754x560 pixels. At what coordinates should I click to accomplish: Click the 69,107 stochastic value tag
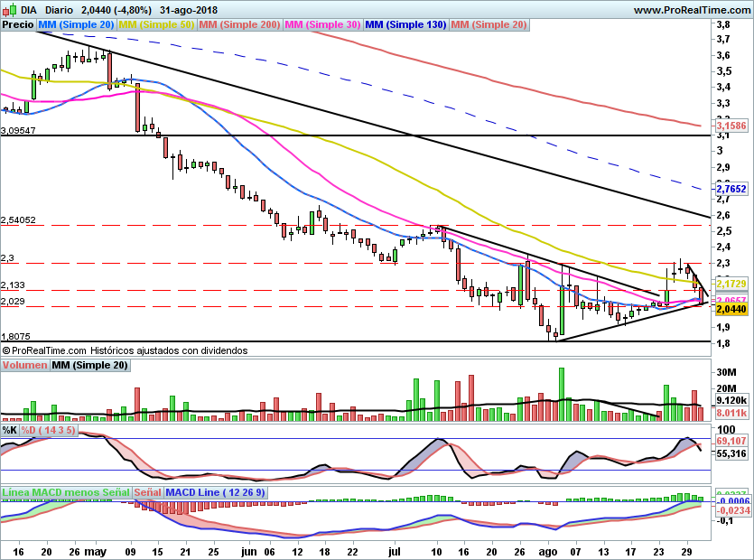pos(731,441)
